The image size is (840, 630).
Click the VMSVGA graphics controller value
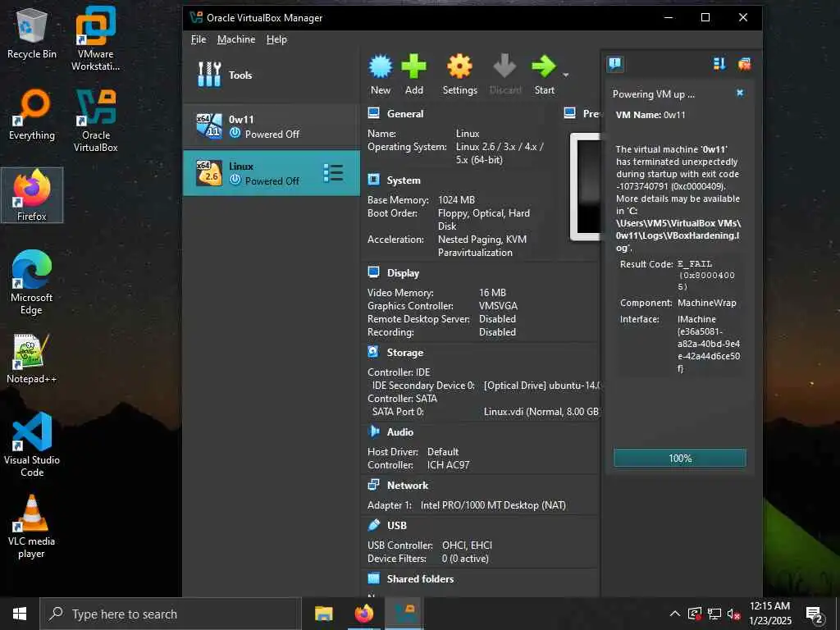pyautogui.click(x=498, y=306)
